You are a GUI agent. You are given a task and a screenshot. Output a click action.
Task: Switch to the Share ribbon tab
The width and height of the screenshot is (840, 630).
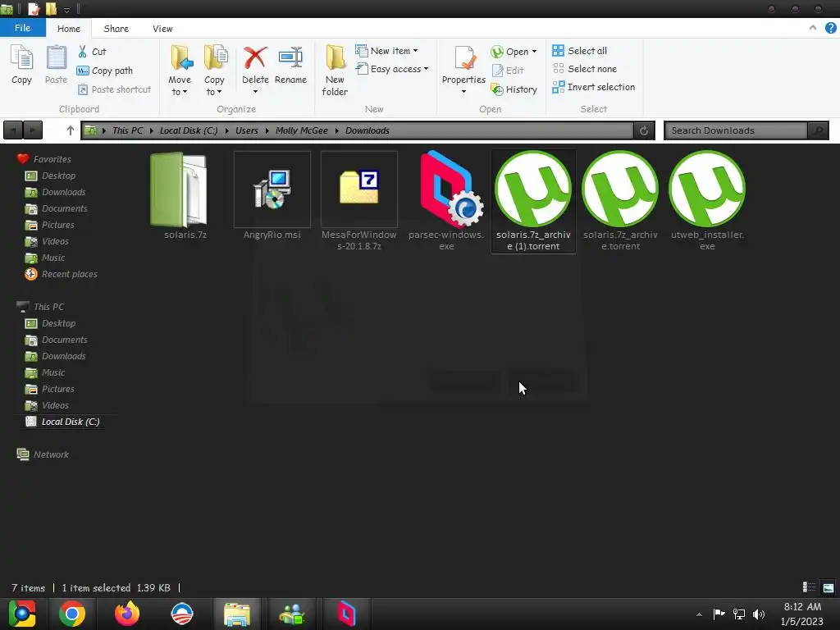click(116, 29)
